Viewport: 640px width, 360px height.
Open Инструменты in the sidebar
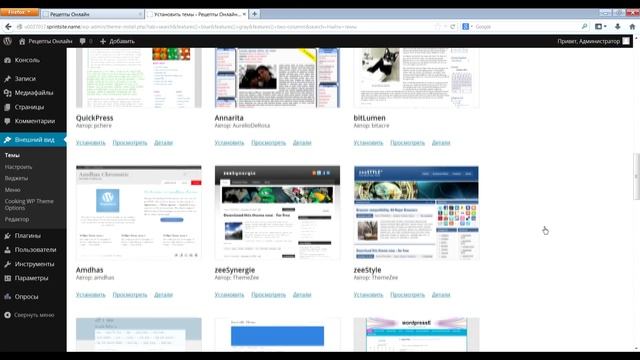[33, 264]
